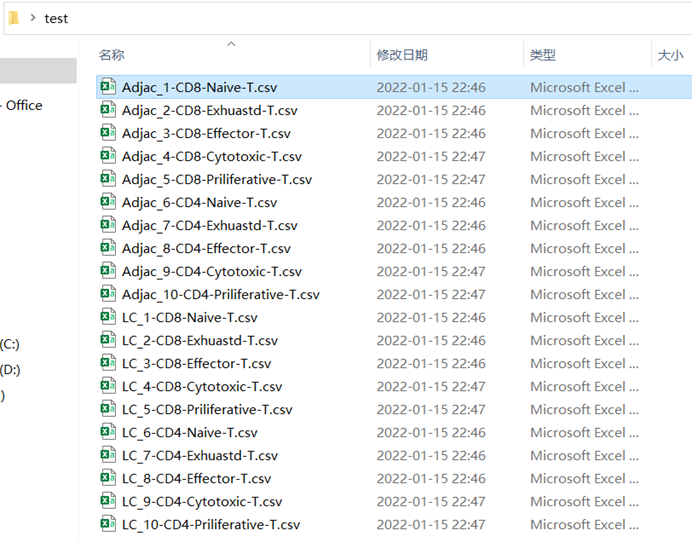Click the Excel icon of LC_7-CD4-Exhuastd-T.csv
Image resolution: width=692 pixels, height=542 pixels.
pyautogui.click(x=108, y=454)
